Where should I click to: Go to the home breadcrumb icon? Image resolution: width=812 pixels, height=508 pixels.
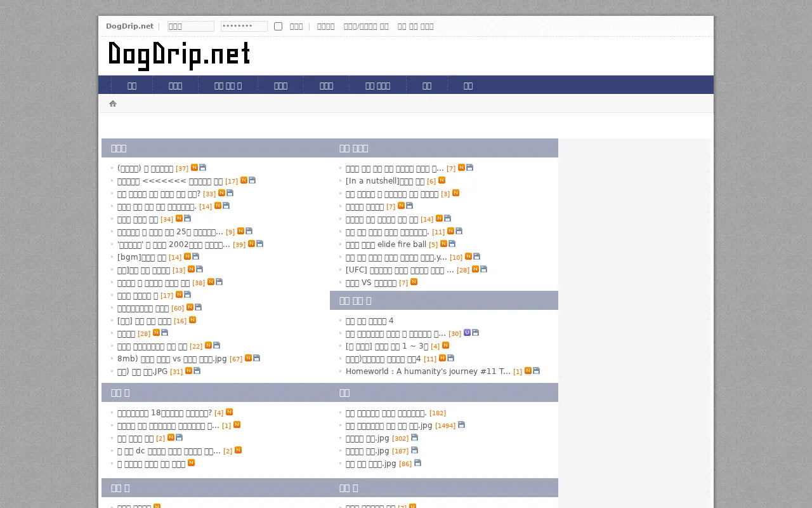(113, 104)
